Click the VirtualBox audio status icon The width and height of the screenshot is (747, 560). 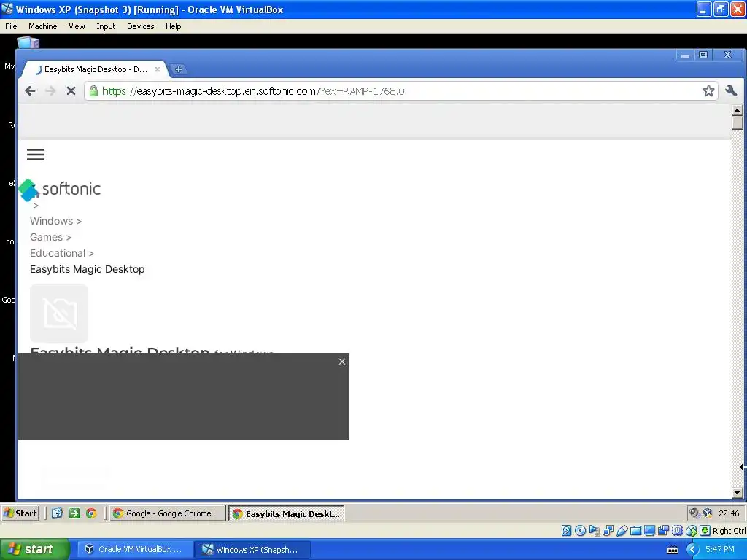click(594, 531)
